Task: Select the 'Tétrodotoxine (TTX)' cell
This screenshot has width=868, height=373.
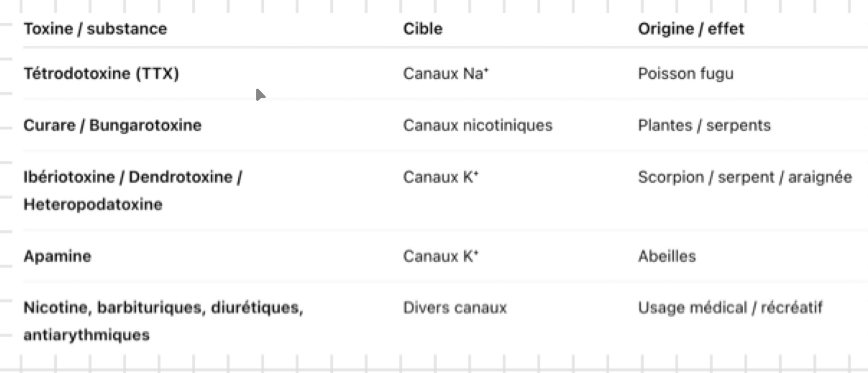Action: tap(101, 73)
